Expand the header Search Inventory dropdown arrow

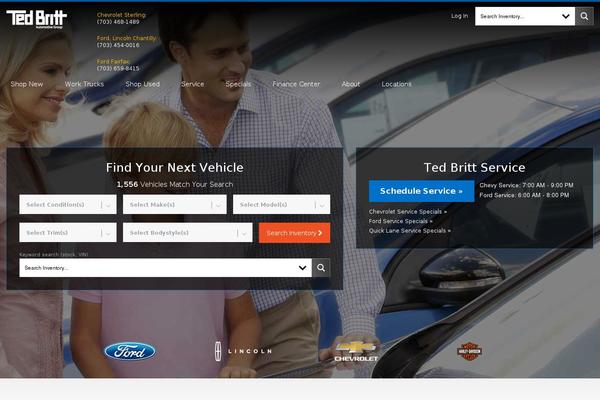pyautogui.click(x=566, y=16)
